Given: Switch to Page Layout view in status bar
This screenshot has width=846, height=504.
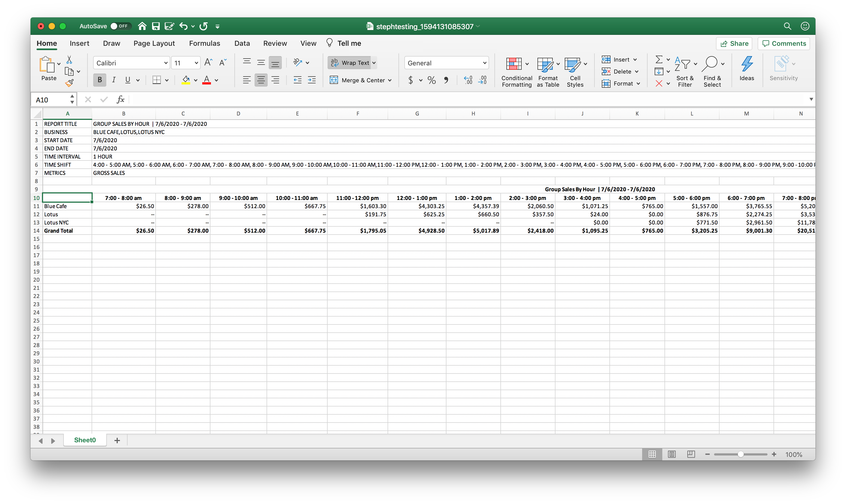Looking at the screenshot, I should click(672, 454).
